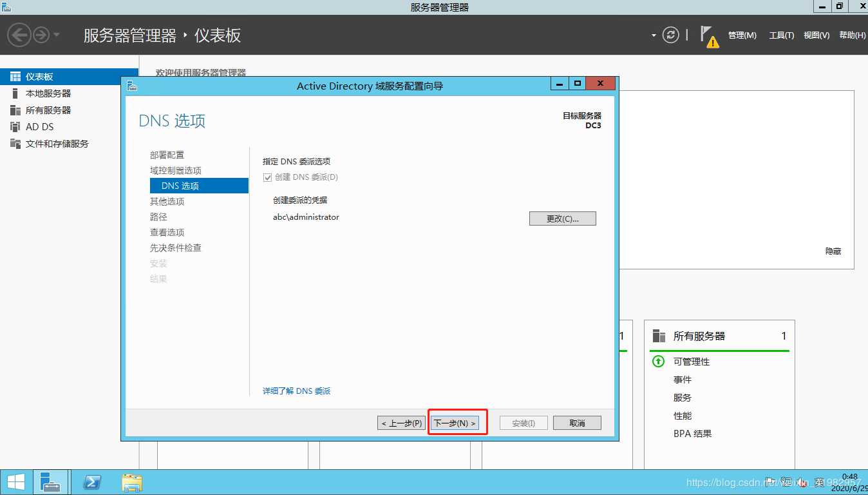Click the AD DS sidebar icon
The image size is (868, 495).
tap(15, 127)
